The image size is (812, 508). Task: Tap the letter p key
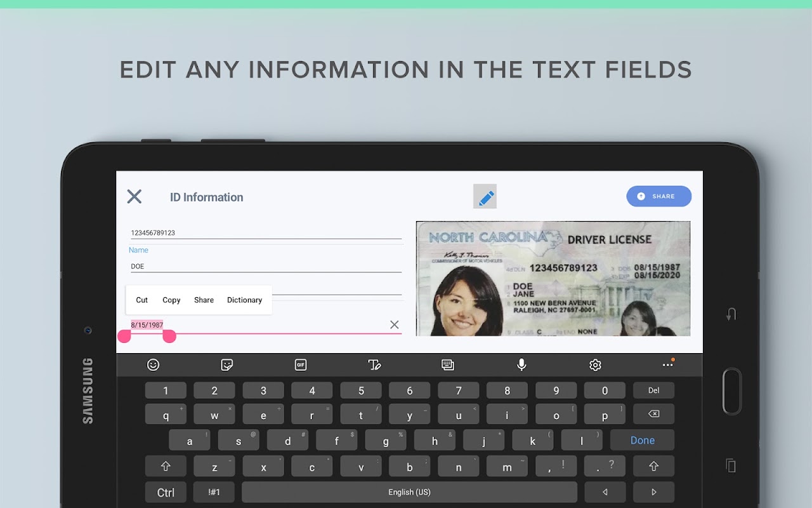coord(605,414)
